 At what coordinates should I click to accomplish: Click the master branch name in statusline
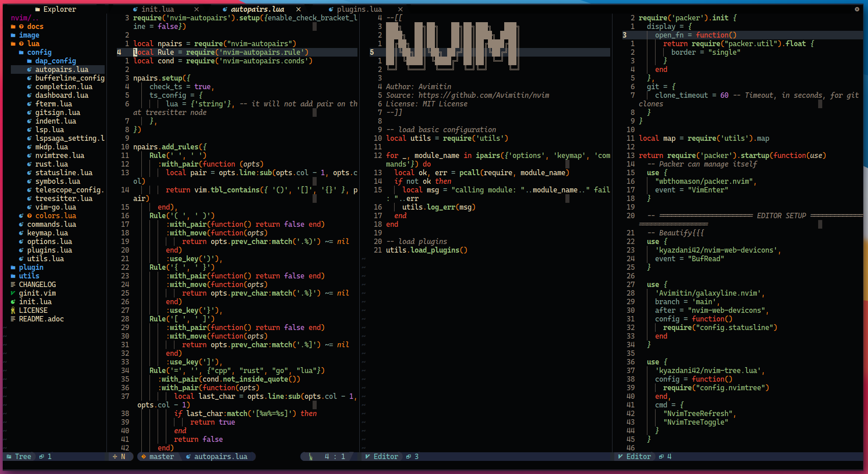(161, 456)
